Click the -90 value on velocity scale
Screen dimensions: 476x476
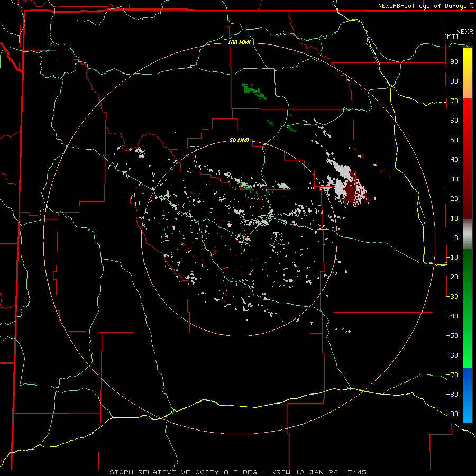[x=452, y=414]
